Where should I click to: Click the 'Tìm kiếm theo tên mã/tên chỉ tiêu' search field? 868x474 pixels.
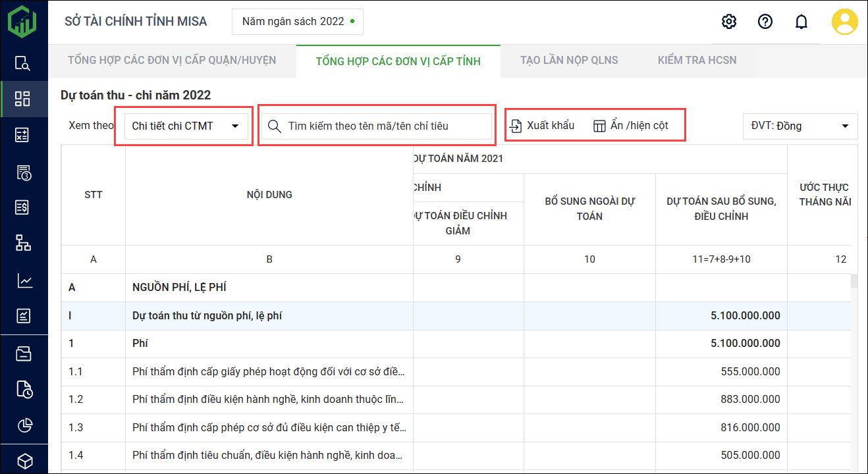[377, 126]
